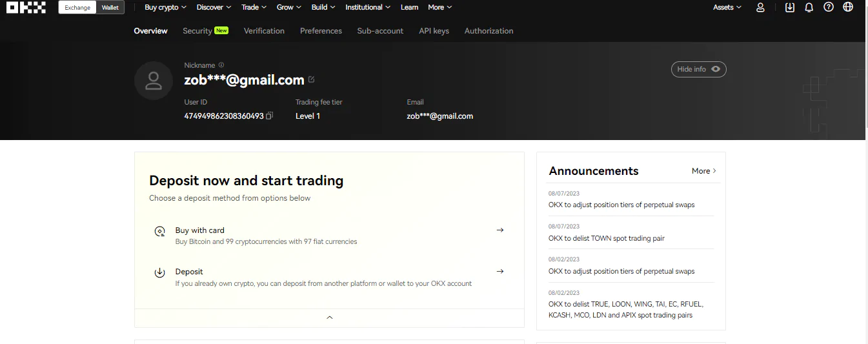Open 08/07/2023 adjust position tiers announcement

point(621,205)
